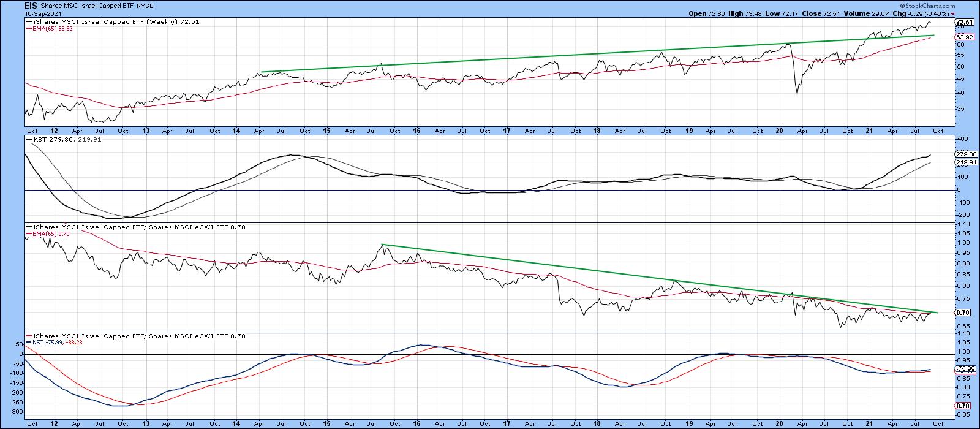Click the year 20 label below the bottom panel
This screenshot has width=980, height=429.
click(780, 424)
